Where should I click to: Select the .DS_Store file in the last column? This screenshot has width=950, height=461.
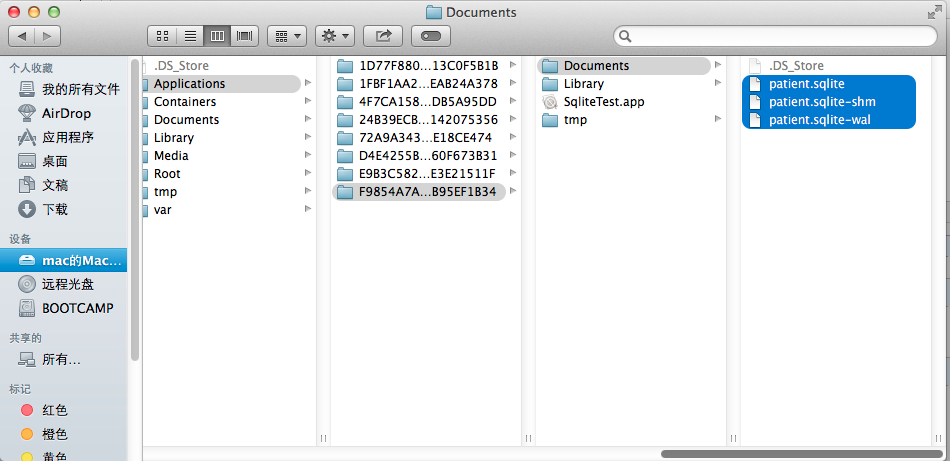tap(786, 66)
